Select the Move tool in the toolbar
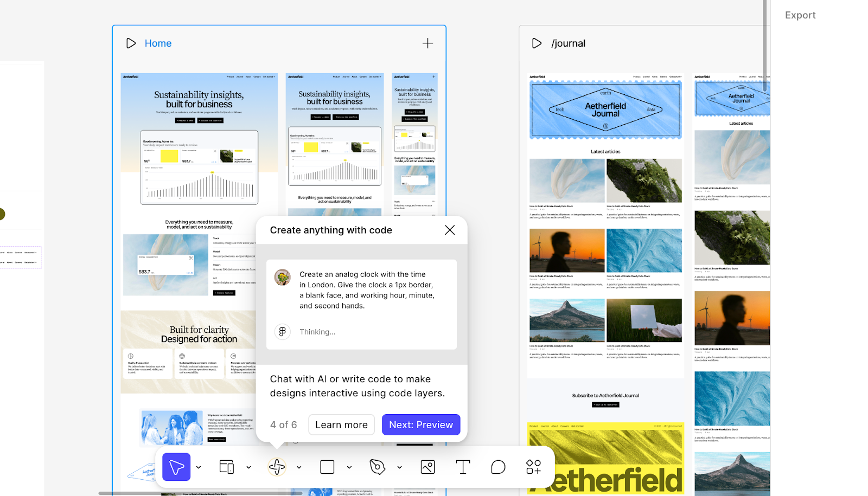The width and height of the screenshot is (868, 496). point(176,467)
